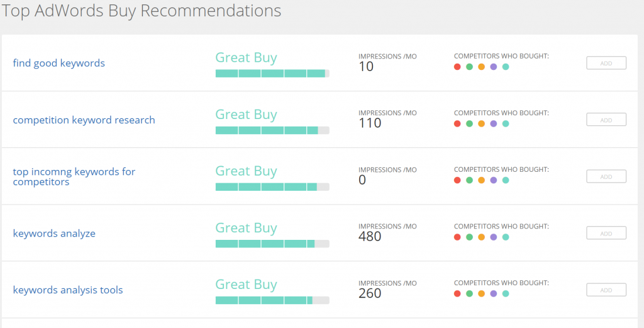The height and width of the screenshot is (328, 644).
Task: Open the 'keywords analysis tools' link
Action: point(68,290)
